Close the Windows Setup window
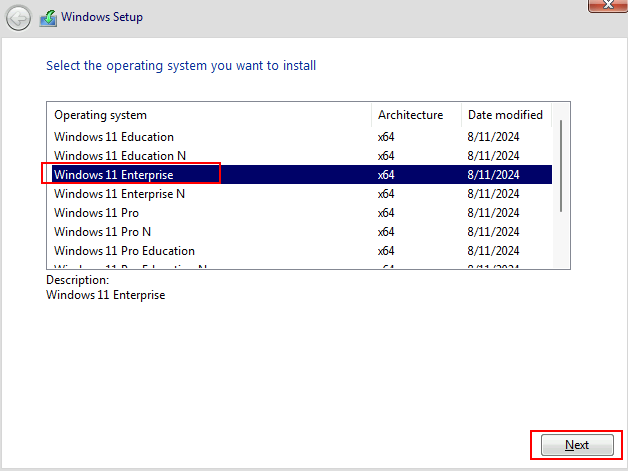Viewport: 628px width, 471px height. click(608, 6)
